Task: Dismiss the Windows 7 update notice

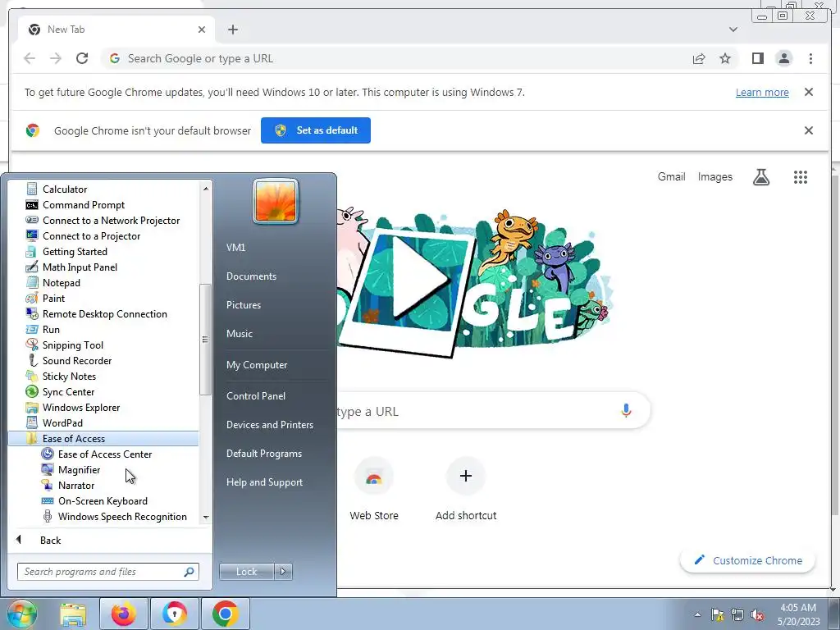Action: coord(808,92)
